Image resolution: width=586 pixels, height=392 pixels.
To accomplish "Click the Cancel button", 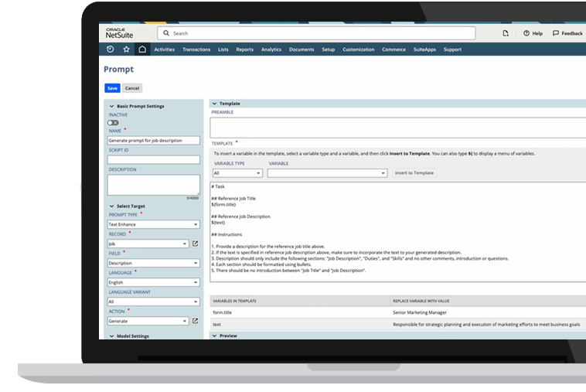I will coord(132,88).
